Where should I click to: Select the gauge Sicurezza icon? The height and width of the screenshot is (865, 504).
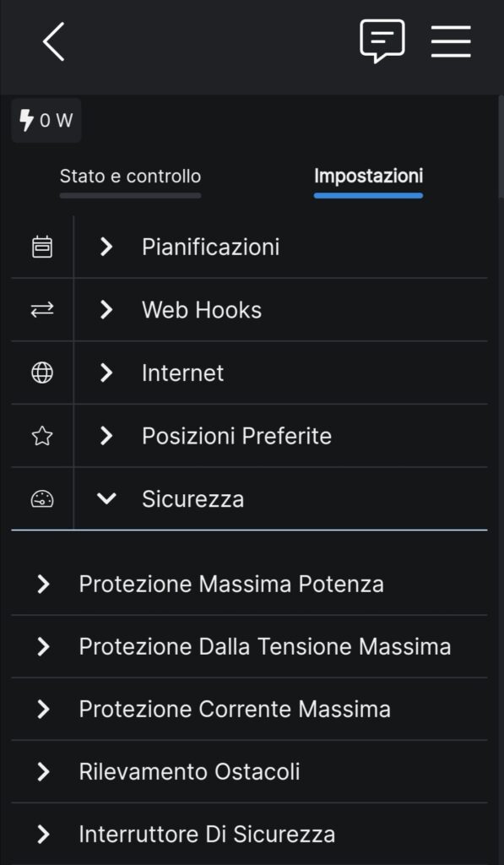(x=42, y=499)
